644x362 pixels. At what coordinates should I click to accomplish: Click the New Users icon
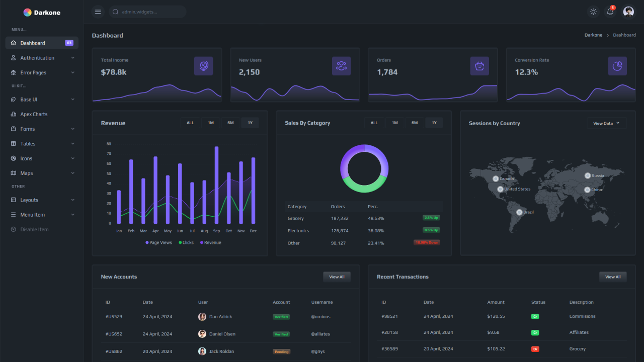point(342,66)
